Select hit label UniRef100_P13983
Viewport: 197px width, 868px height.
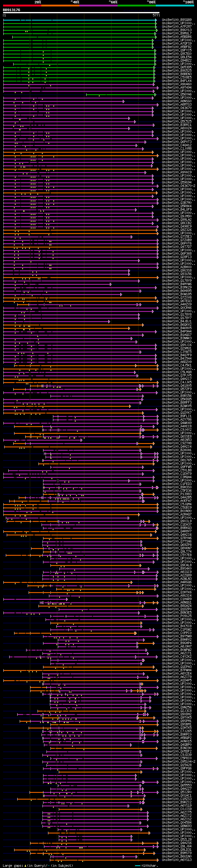pos(177,494)
